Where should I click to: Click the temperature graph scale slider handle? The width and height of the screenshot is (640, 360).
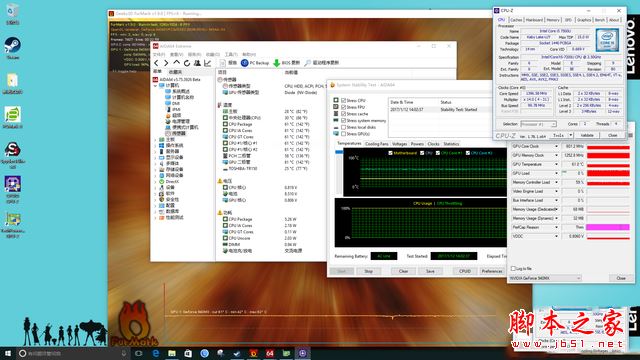(x=339, y=152)
